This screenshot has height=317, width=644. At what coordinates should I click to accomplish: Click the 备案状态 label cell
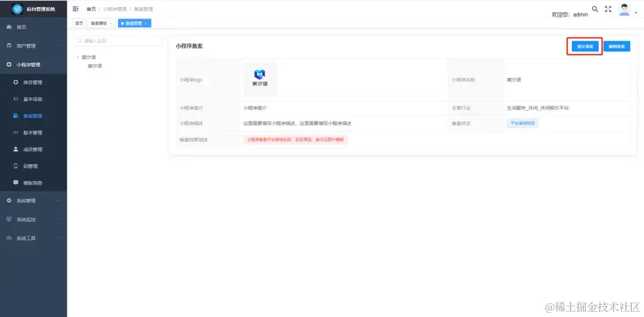click(476, 123)
